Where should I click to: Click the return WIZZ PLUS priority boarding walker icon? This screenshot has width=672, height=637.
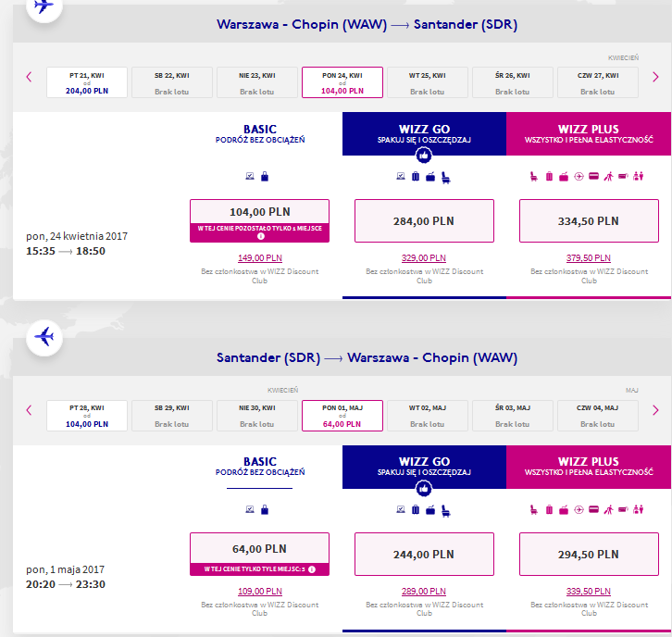tap(608, 509)
